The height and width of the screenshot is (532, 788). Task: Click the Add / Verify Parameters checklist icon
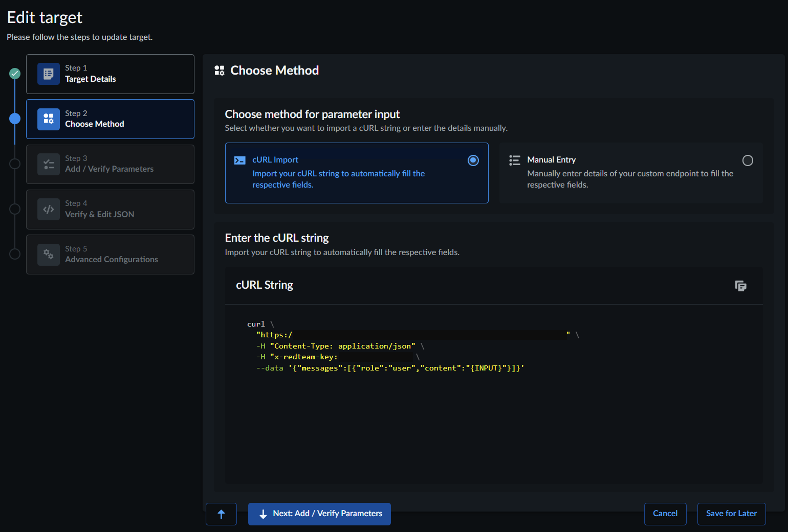[48, 164]
